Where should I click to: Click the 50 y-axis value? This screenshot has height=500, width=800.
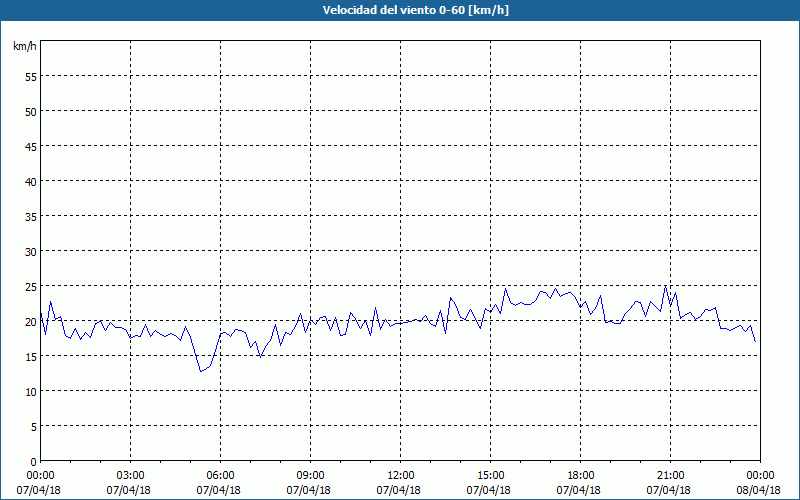coord(31,112)
